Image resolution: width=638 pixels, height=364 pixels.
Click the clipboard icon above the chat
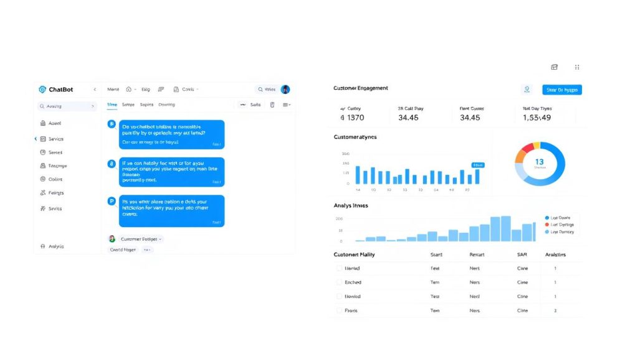(x=272, y=105)
